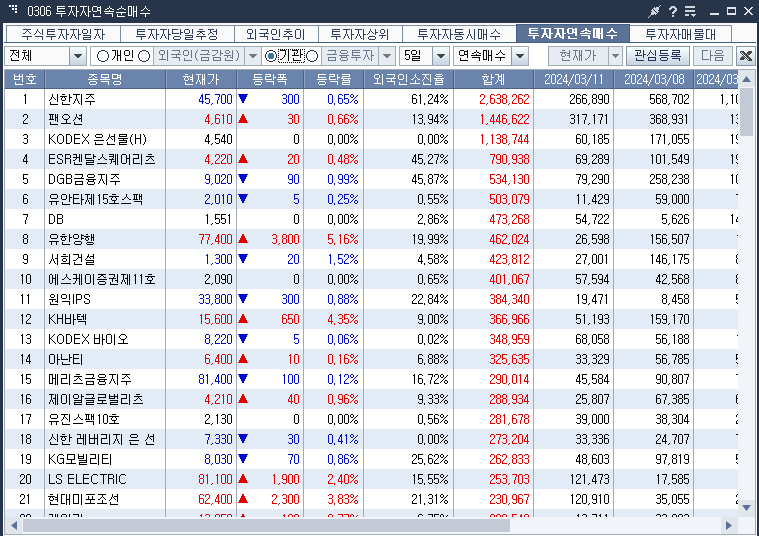Select the 신한지주 row name
This screenshot has height=536, width=759.
pyautogui.click(x=72, y=99)
